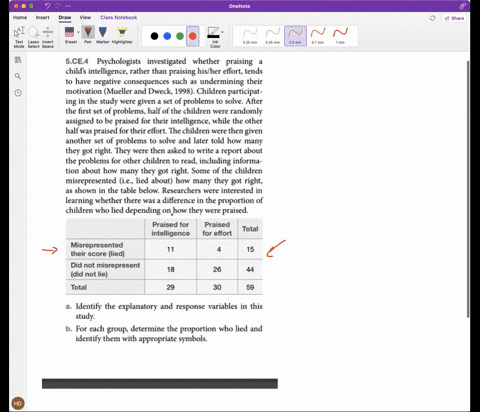This screenshot has height=412, width=480.
Task: Switch to the Insert tab
Action: pyautogui.click(x=42, y=17)
